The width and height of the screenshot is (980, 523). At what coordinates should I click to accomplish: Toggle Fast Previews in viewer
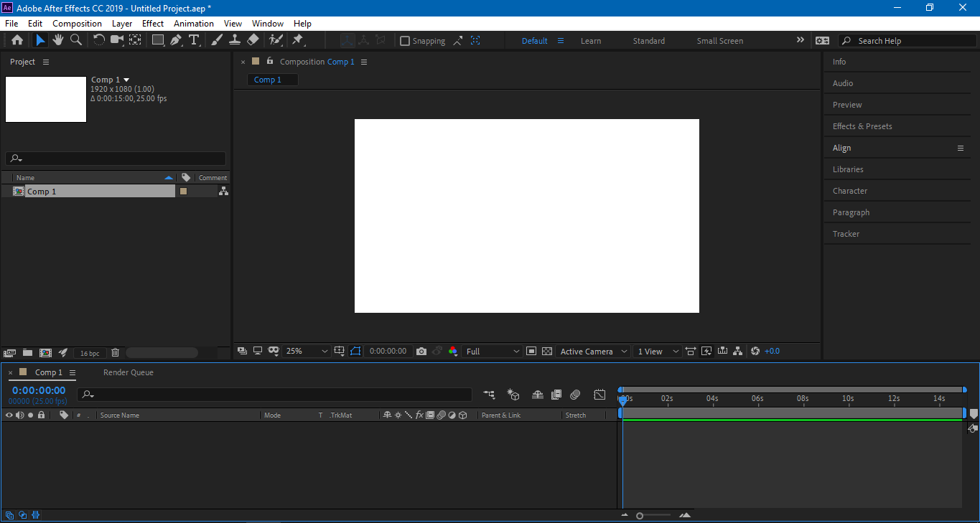click(x=706, y=352)
